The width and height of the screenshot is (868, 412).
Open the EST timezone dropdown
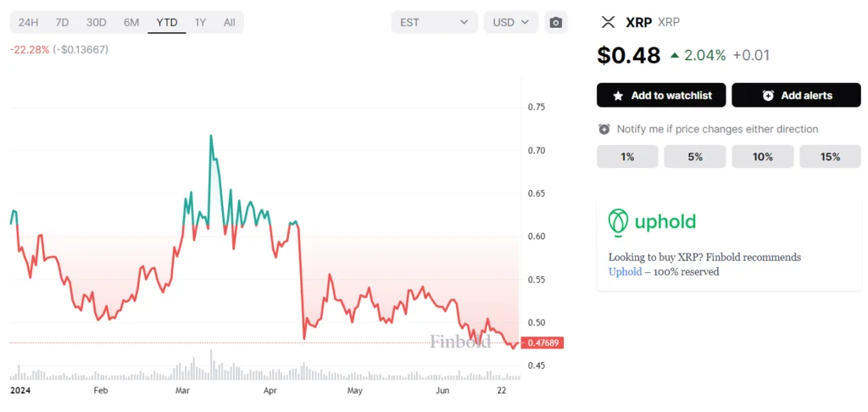pos(434,23)
